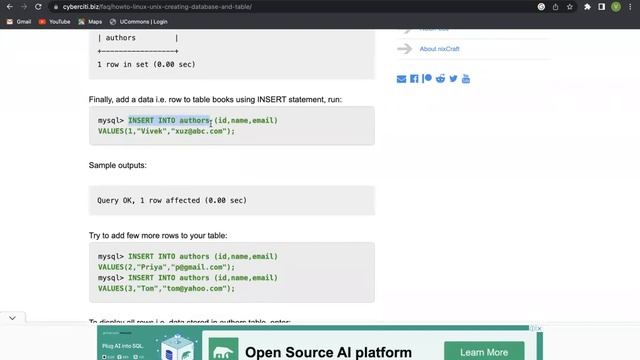Focus the address bar URL
The width and height of the screenshot is (640, 360).
(x=157, y=7)
